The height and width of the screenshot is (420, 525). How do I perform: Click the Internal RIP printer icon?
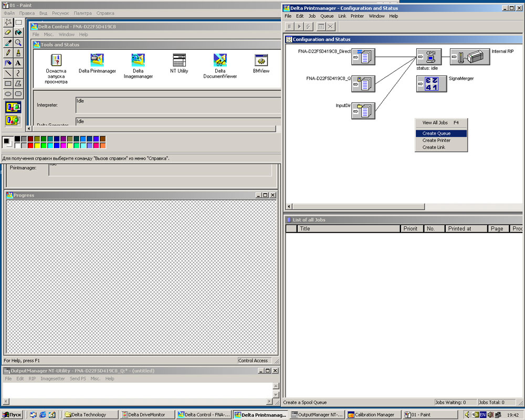(469, 57)
